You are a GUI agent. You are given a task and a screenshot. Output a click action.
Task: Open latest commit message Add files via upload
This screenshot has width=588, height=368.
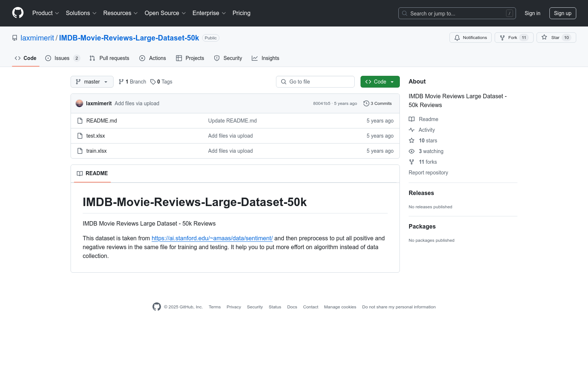point(137,103)
